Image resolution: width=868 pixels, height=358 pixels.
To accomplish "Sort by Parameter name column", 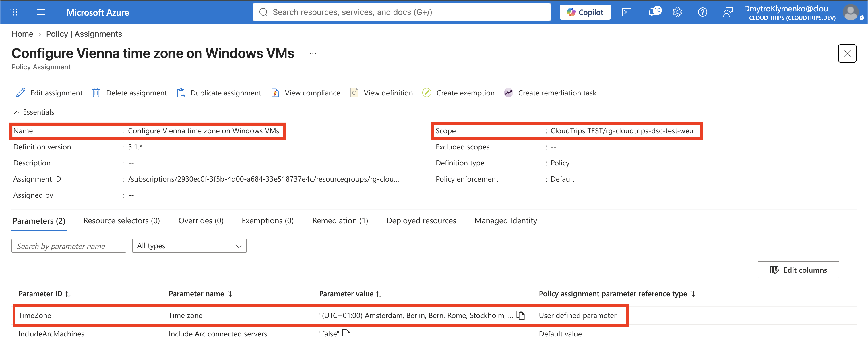I will coord(200,294).
